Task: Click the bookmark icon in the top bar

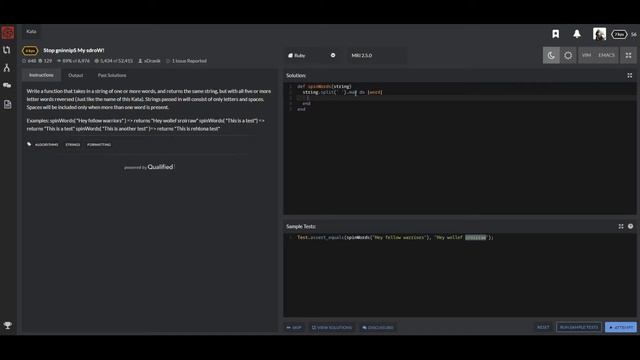Action: 556,34
